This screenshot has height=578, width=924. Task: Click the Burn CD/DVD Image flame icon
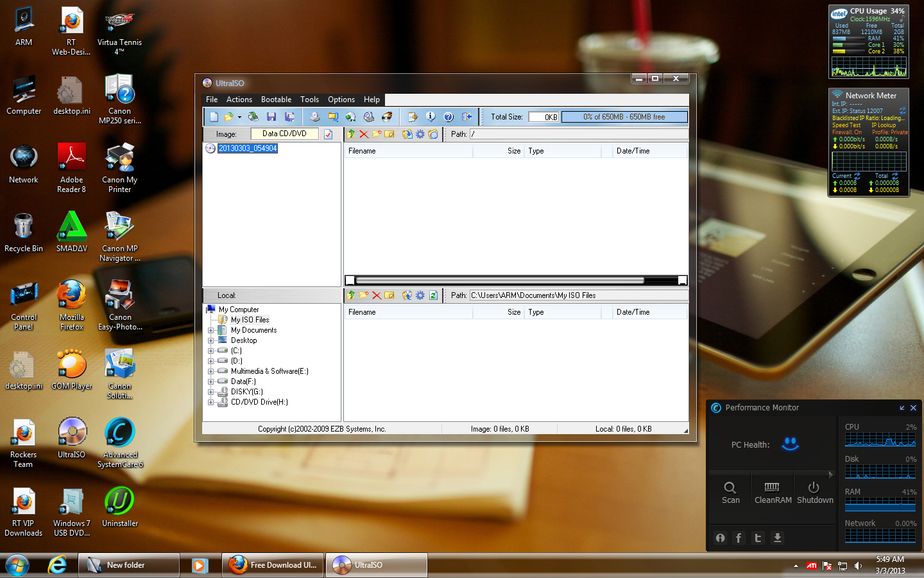[x=386, y=117]
